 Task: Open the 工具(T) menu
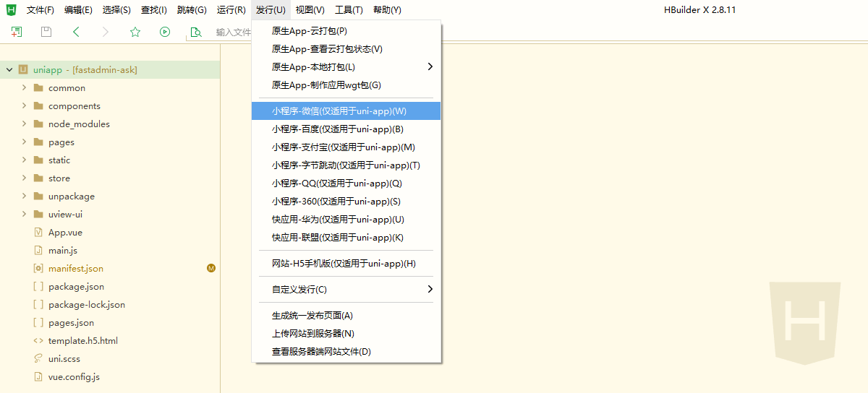coord(349,9)
